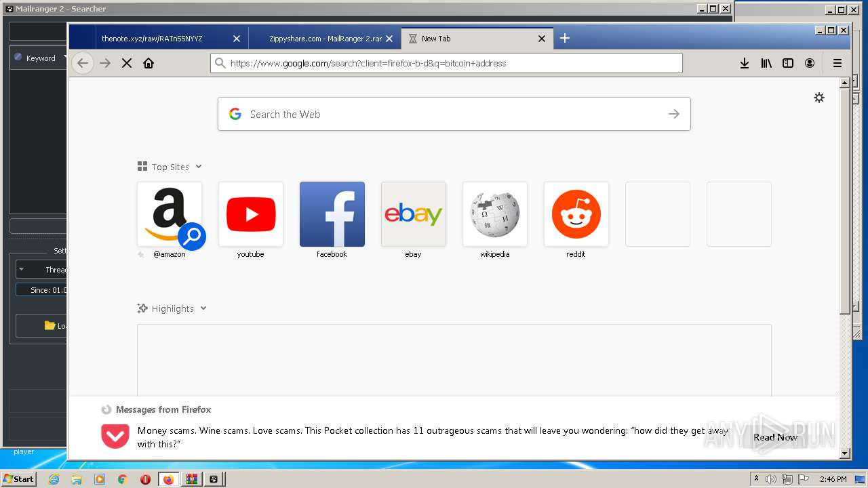Click the Google logo in search box
The width and height of the screenshot is (868, 488).
coord(235,114)
